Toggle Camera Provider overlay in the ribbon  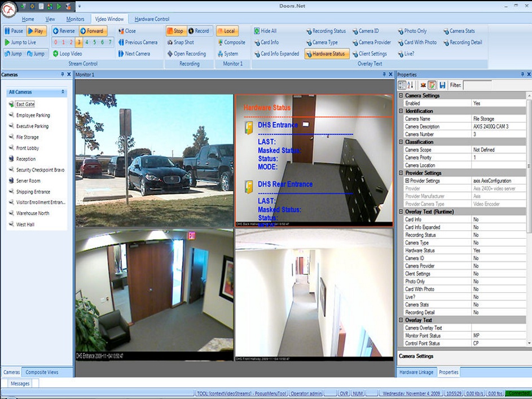372,42
